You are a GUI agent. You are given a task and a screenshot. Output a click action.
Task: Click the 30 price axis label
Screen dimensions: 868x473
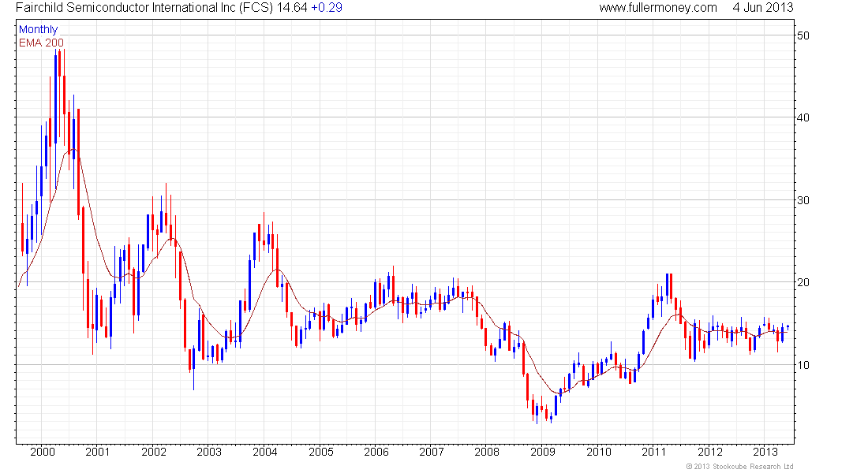803,200
